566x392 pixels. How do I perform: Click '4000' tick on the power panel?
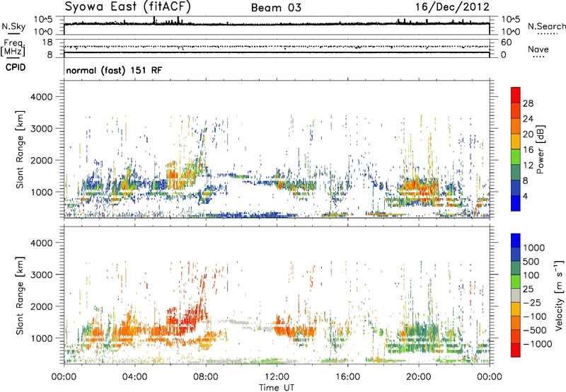pyautogui.click(x=41, y=97)
